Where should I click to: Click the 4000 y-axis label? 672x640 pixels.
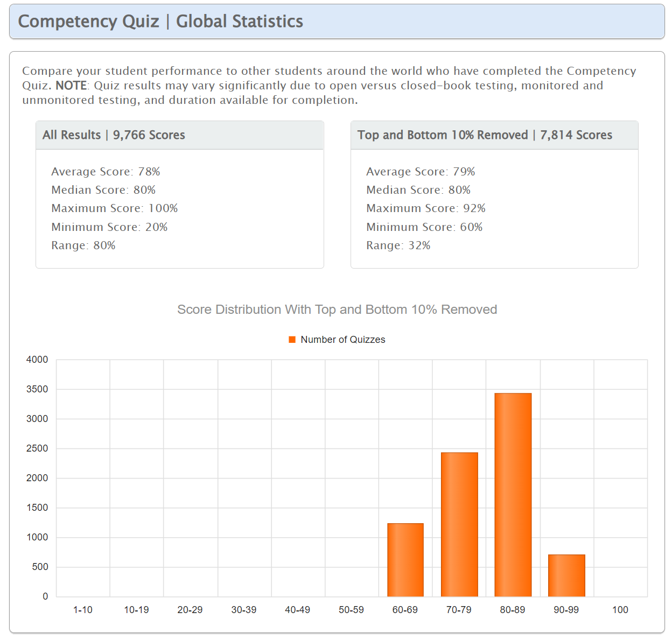(x=37, y=360)
